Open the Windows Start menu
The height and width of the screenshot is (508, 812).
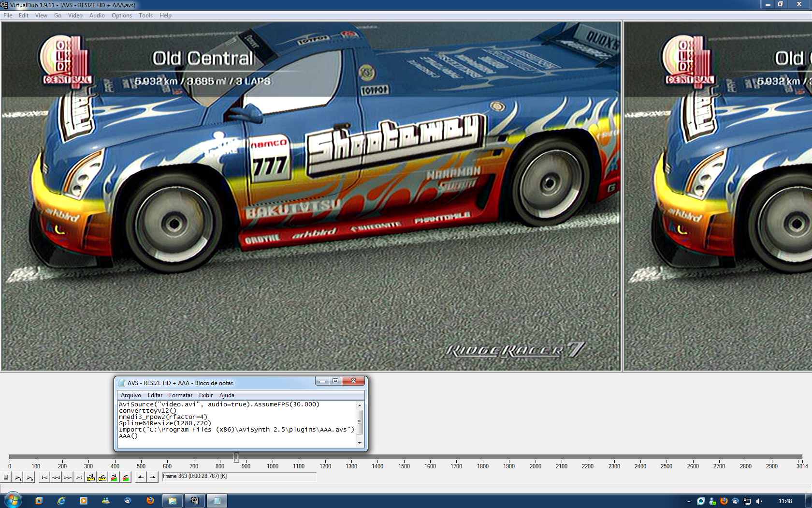[x=13, y=501]
